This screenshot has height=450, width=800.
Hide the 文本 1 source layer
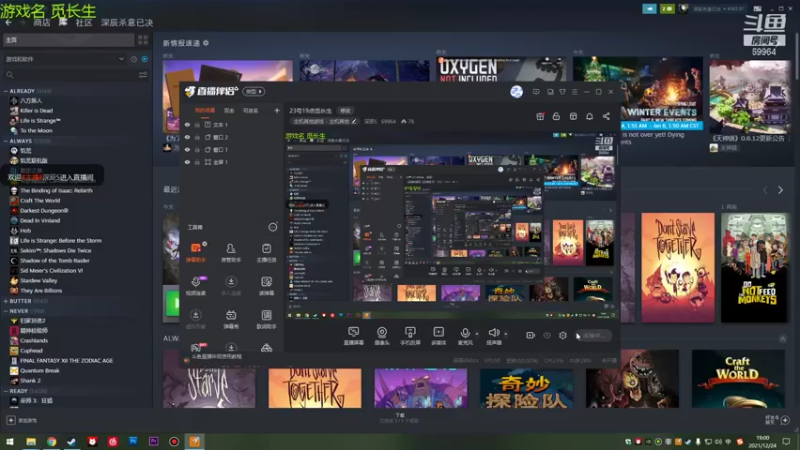pos(187,124)
